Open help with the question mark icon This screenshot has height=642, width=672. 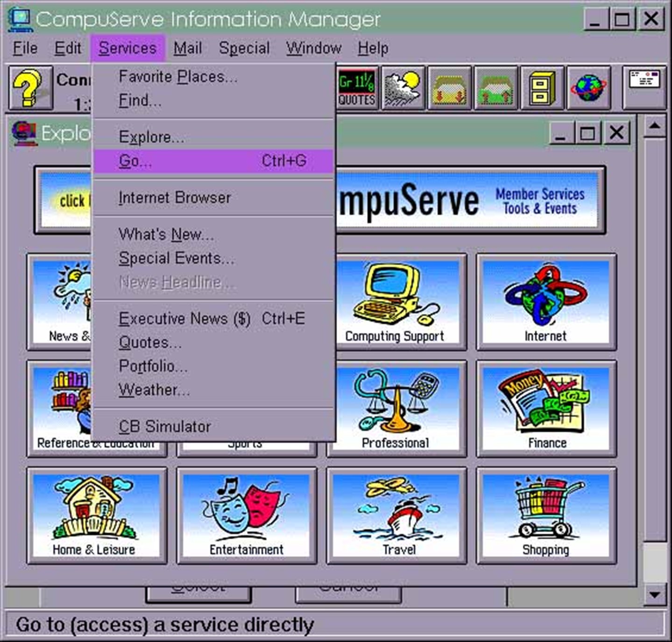tap(29, 88)
